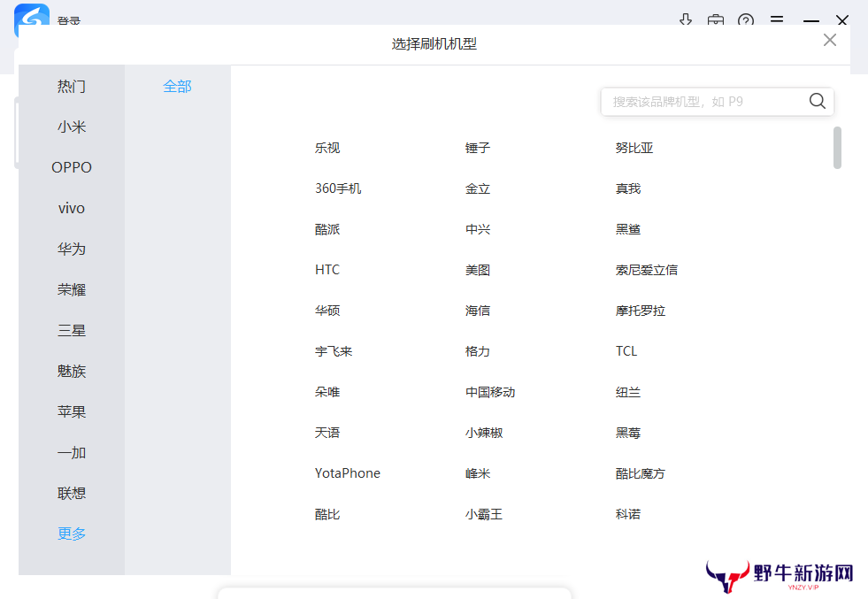868x599 pixels.
Task: Choose the 努比亚 brand
Action: pyautogui.click(x=634, y=148)
